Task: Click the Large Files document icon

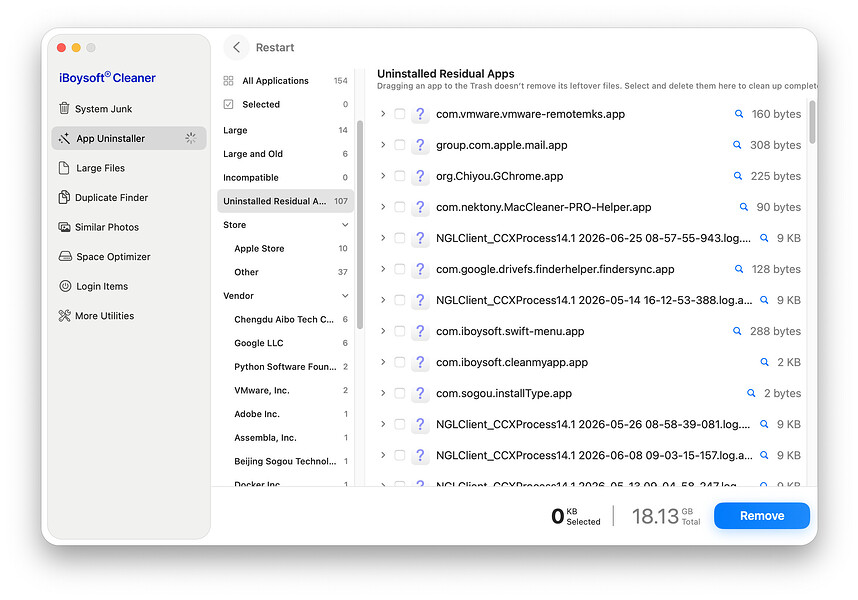Action: point(64,168)
